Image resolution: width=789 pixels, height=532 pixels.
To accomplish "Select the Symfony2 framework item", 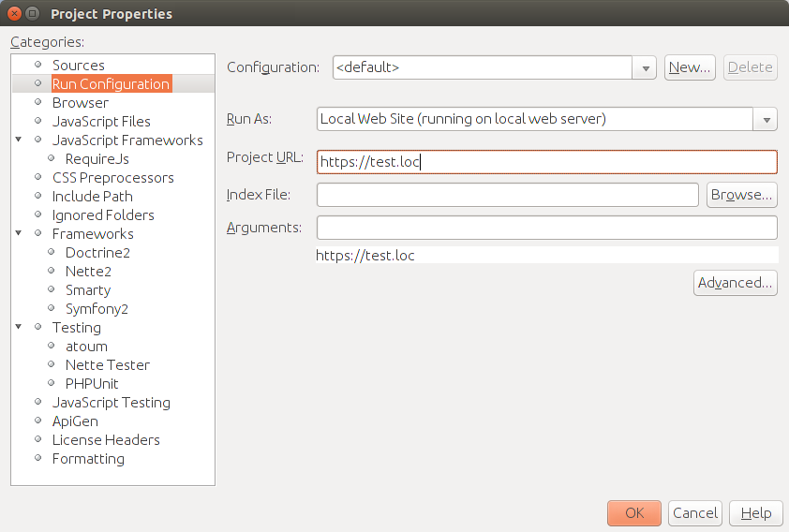I will [97, 309].
